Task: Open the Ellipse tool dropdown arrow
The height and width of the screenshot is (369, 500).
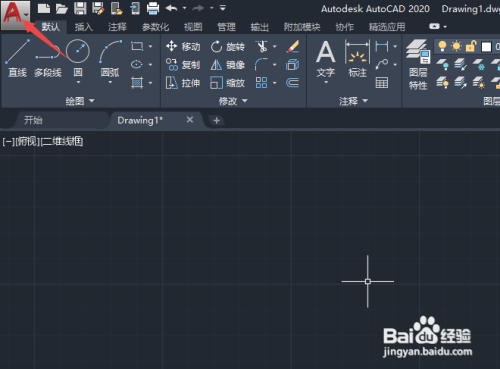Action: tap(150, 64)
